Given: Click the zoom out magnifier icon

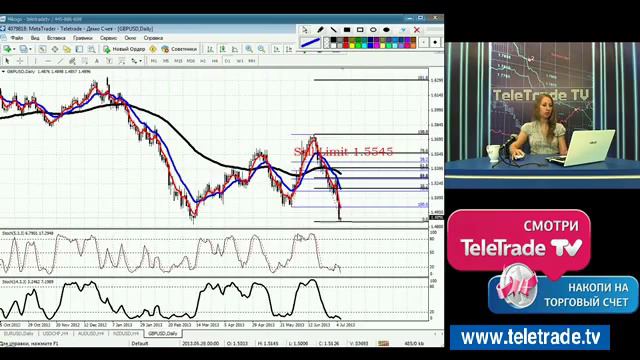Looking at the screenshot, I should [261, 49].
